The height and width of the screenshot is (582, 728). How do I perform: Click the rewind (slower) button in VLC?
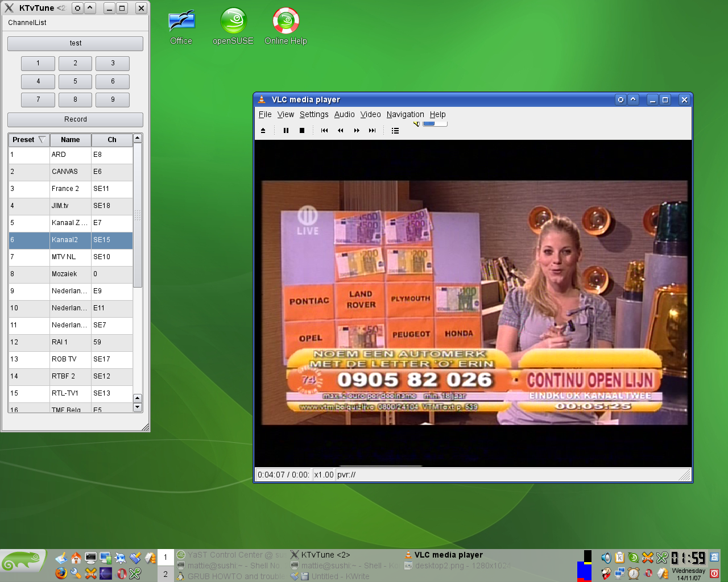coord(341,131)
